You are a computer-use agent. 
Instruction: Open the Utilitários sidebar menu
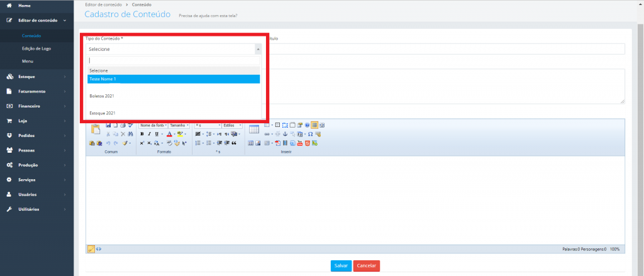coord(37,209)
